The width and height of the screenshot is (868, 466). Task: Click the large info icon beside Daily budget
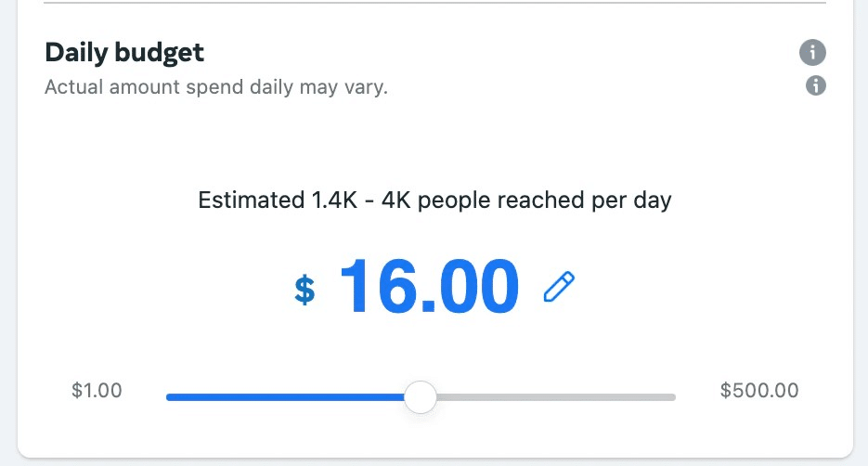[x=812, y=53]
